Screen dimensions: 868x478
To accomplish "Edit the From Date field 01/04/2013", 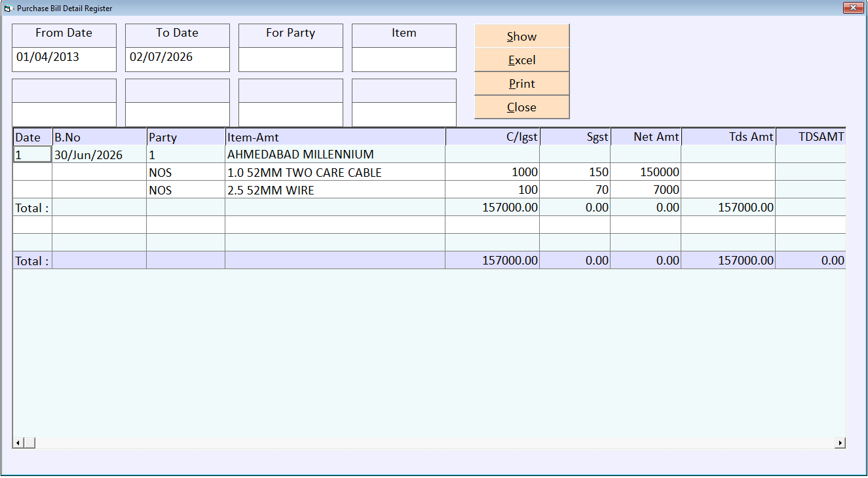I will click(64, 60).
